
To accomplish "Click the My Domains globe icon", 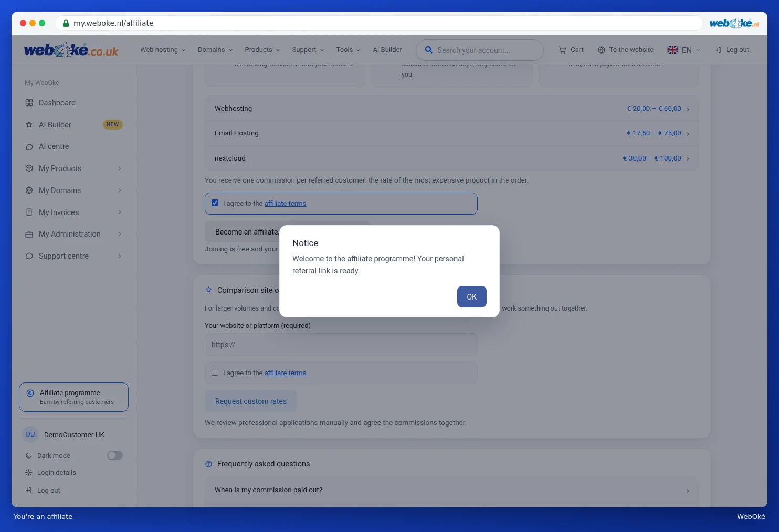I will (x=29, y=190).
